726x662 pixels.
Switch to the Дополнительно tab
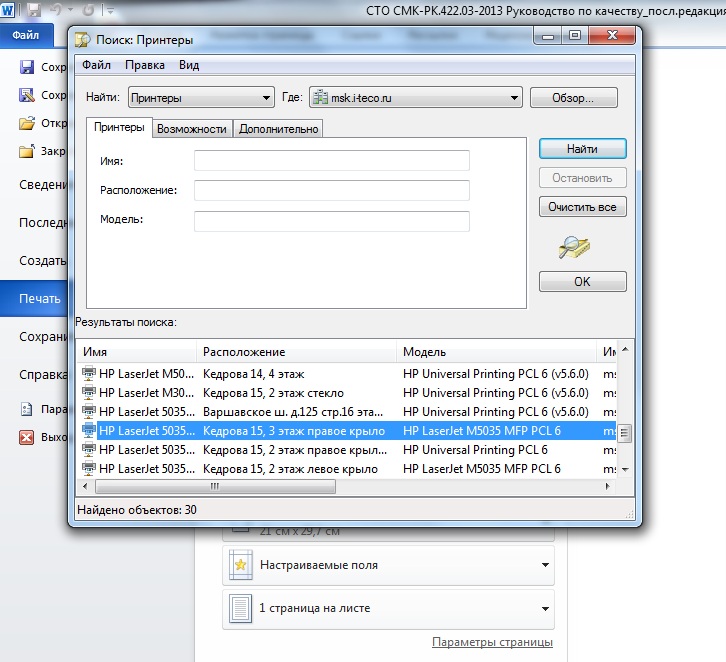tap(279, 129)
